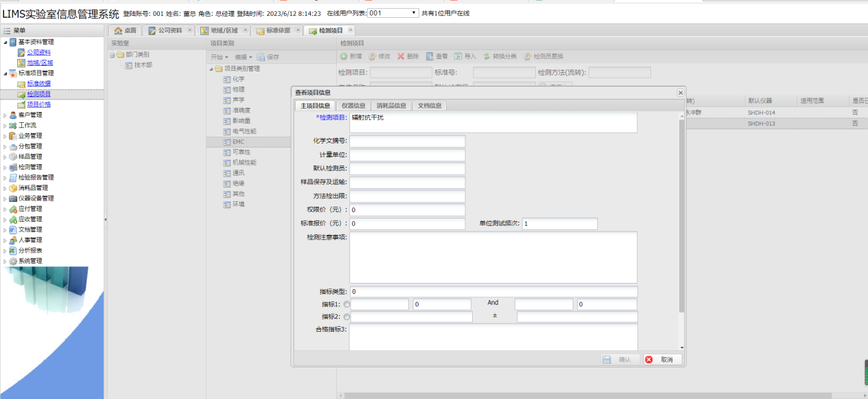Click the 应付管理 module icon
This screenshot has height=399, width=868.
pos(13,209)
